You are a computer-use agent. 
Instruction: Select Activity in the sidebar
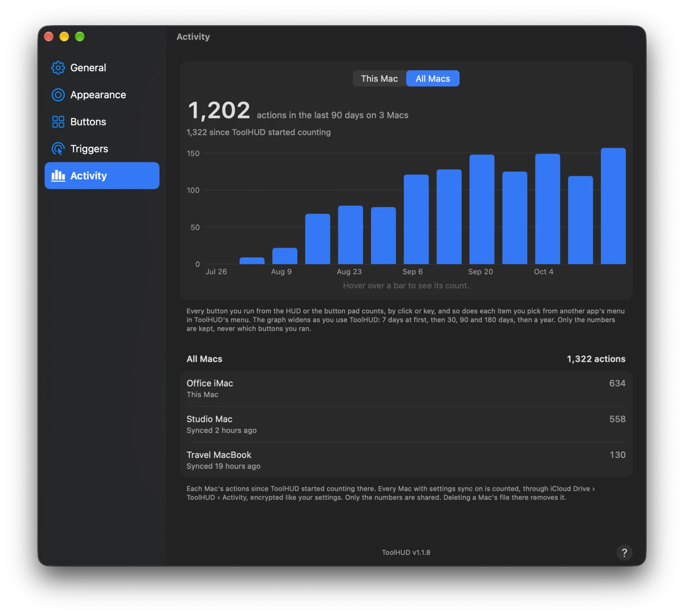pos(102,176)
